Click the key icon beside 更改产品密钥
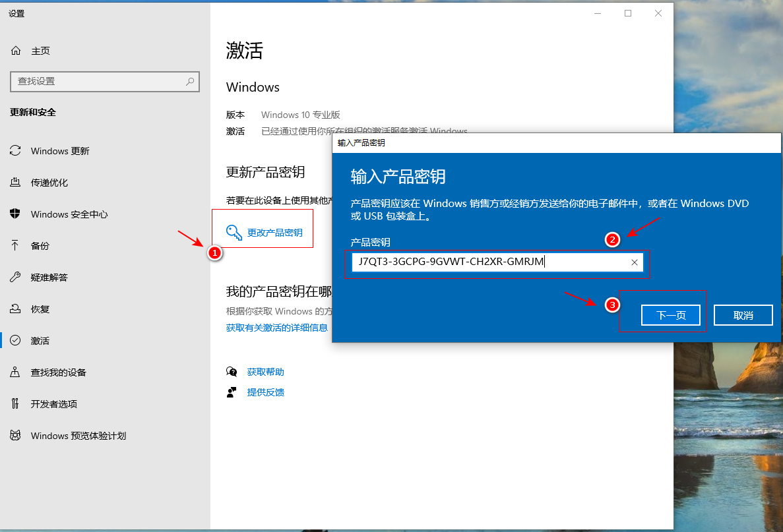 coord(234,232)
